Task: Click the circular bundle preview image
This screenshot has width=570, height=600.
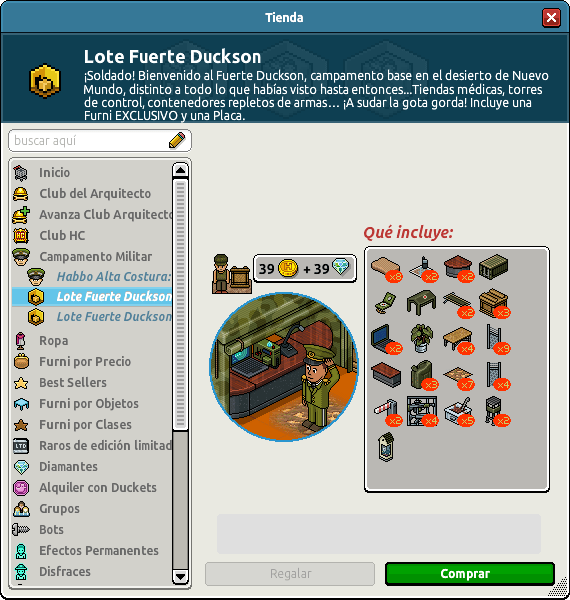Action: click(x=284, y=367)
